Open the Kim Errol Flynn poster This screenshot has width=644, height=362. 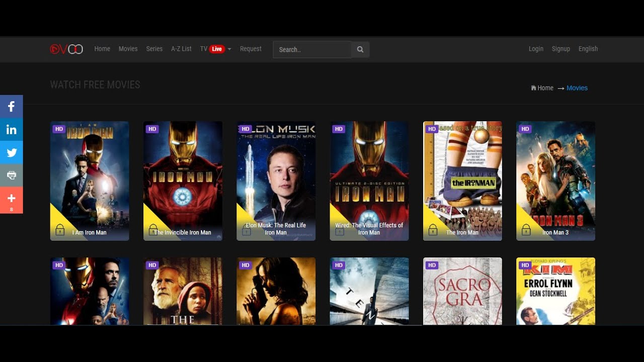(556, 291)
